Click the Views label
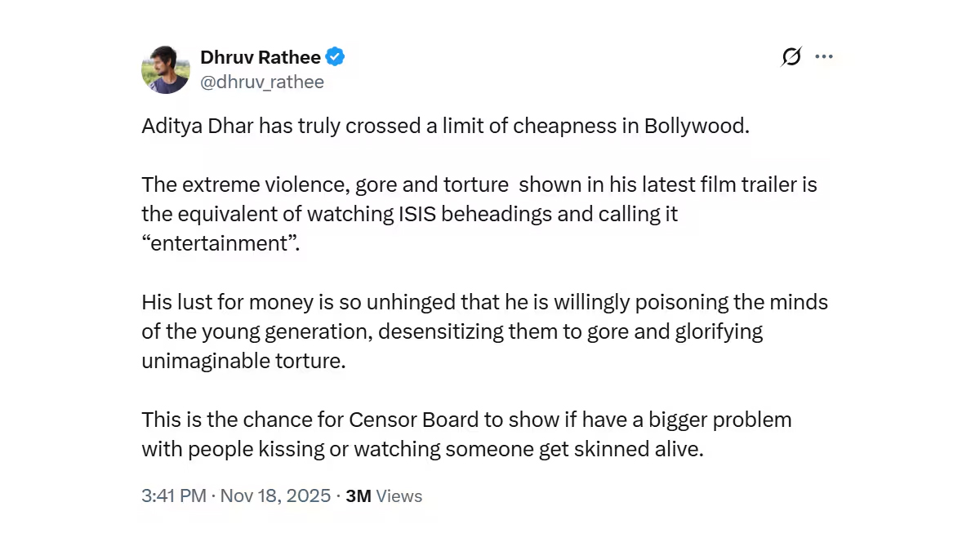The width and height of the screenshot is (980, 551). click(399, 495)
